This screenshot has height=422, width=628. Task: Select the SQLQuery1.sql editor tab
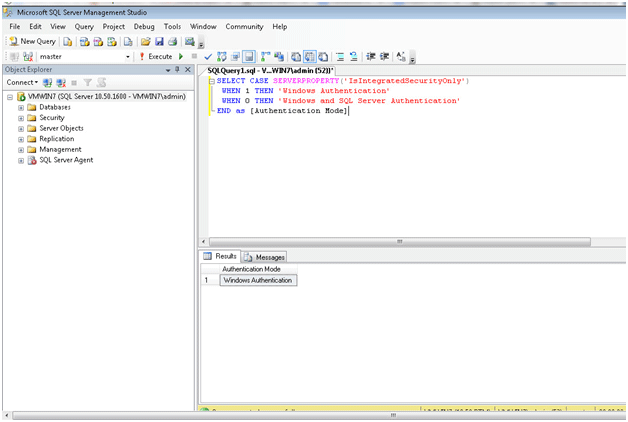[x=270, y=71]
